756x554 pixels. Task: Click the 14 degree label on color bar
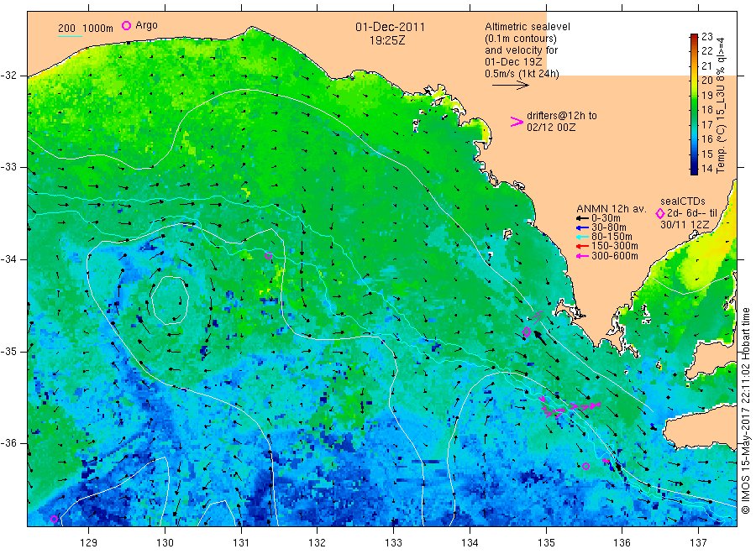(x=706, y=169)
